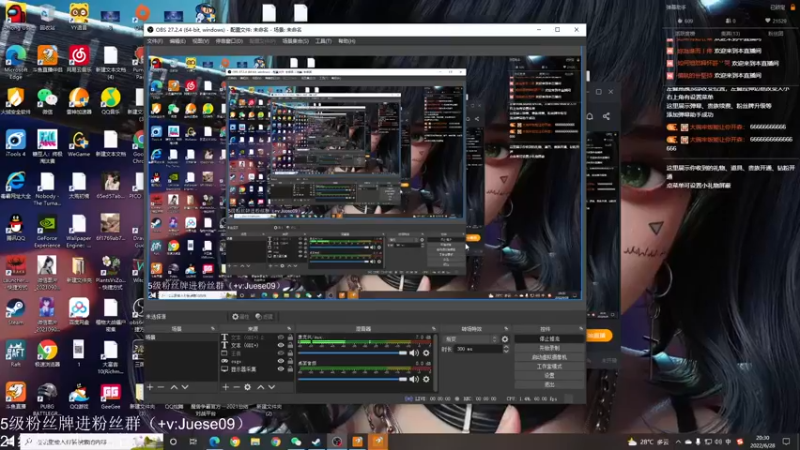Click the transition duration (300 ms) field
This screenshot has height=450, width=800.
[x=478, y=349]
